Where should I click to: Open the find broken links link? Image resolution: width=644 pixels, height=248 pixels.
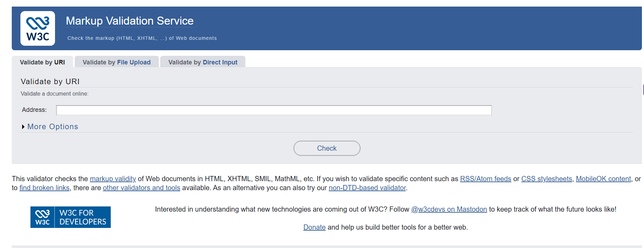point(44,188)
